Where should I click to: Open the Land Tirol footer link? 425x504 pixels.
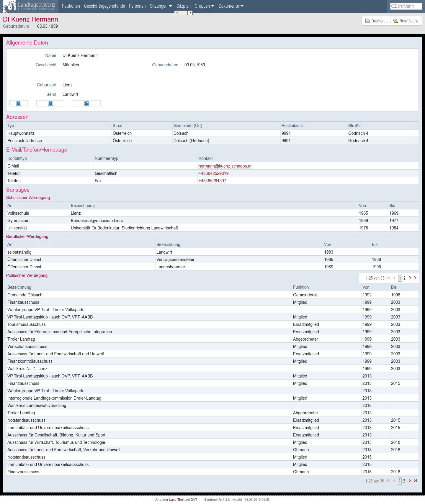pyautogui.click(x=176, y=500)
